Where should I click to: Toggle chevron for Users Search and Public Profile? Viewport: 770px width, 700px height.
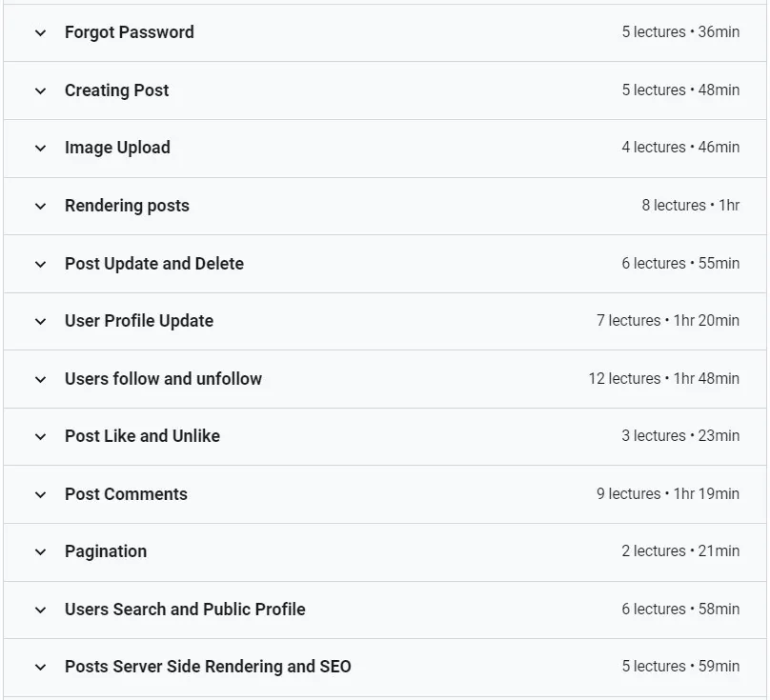pos(41,610)
